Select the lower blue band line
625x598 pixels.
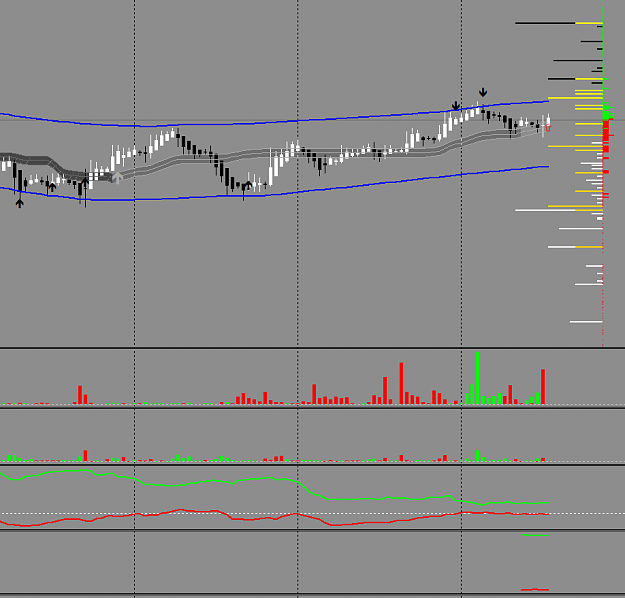tap(275, 194)
